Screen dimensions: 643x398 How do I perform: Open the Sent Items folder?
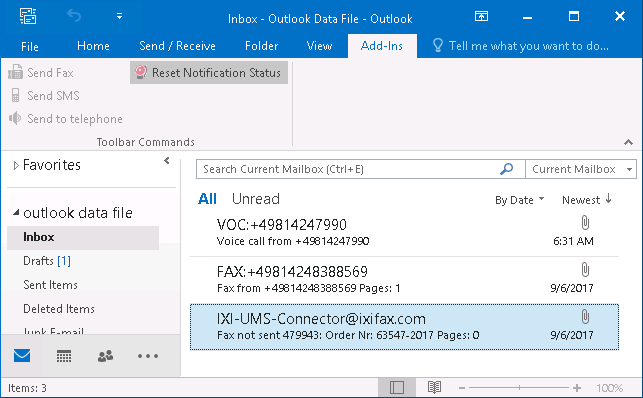coord(50,285)
